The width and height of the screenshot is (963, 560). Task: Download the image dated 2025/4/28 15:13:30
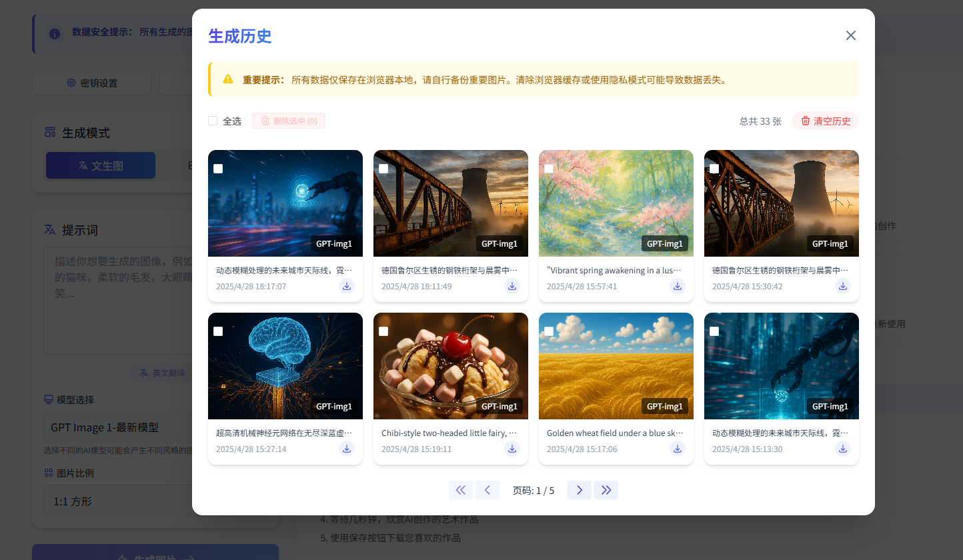click(x=843, y=449)
